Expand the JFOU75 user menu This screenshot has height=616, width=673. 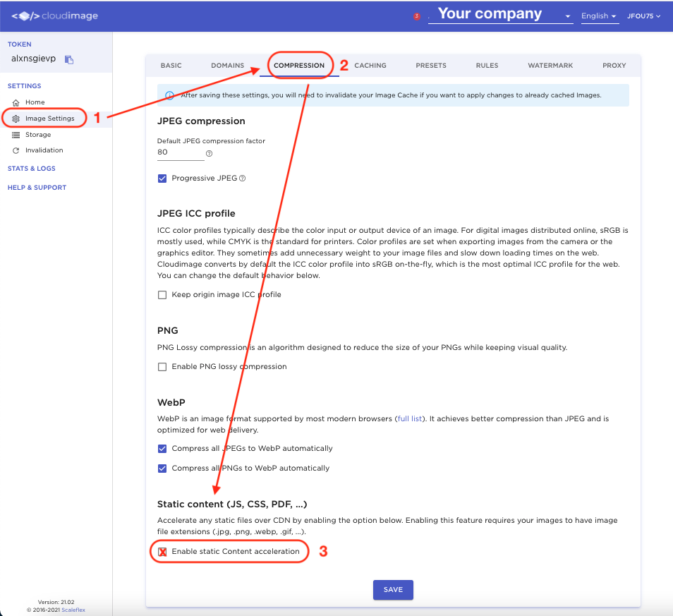[643, 16]
